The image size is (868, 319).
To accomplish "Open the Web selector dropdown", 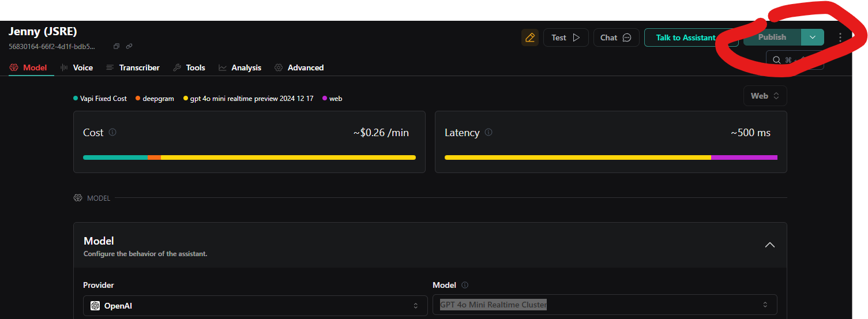I will point(765,96).
